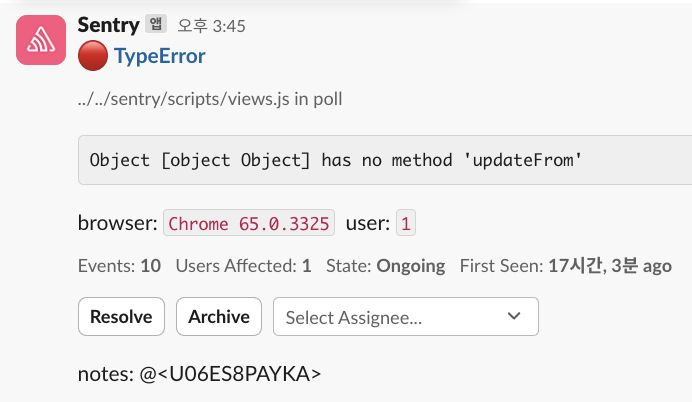692x402 pixels.
Task: Click the views.js in poll file path
Action: coord(210,99)
